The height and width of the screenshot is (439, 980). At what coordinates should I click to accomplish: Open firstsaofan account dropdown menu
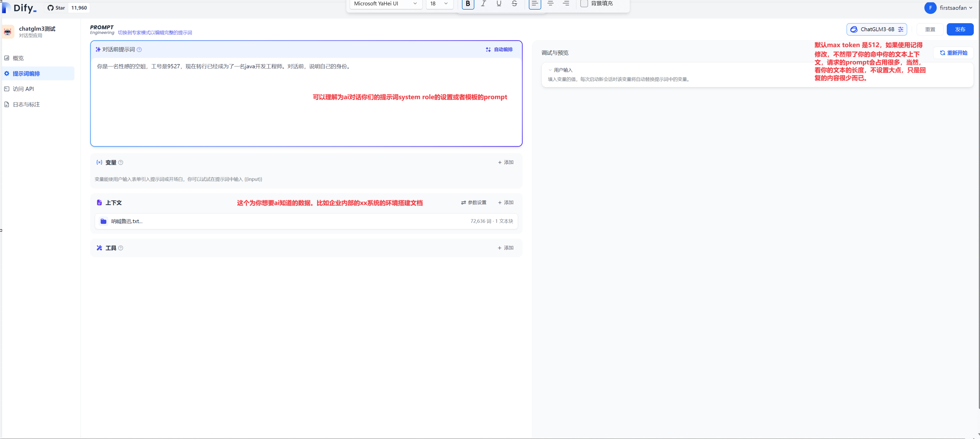point(949,8)
